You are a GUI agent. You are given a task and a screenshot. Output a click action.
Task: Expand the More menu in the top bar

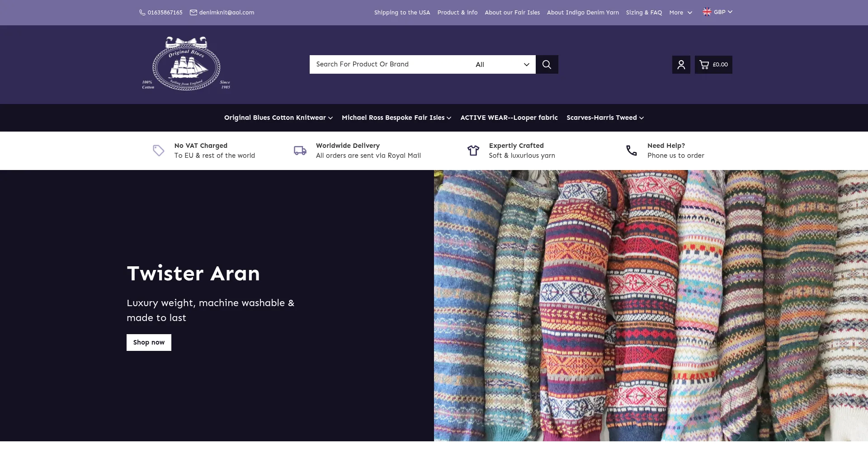680,13
